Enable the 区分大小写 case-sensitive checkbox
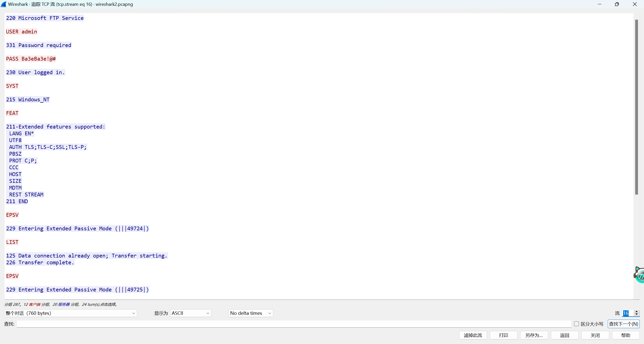Screen dimensions: 644x344 (577, 324)
